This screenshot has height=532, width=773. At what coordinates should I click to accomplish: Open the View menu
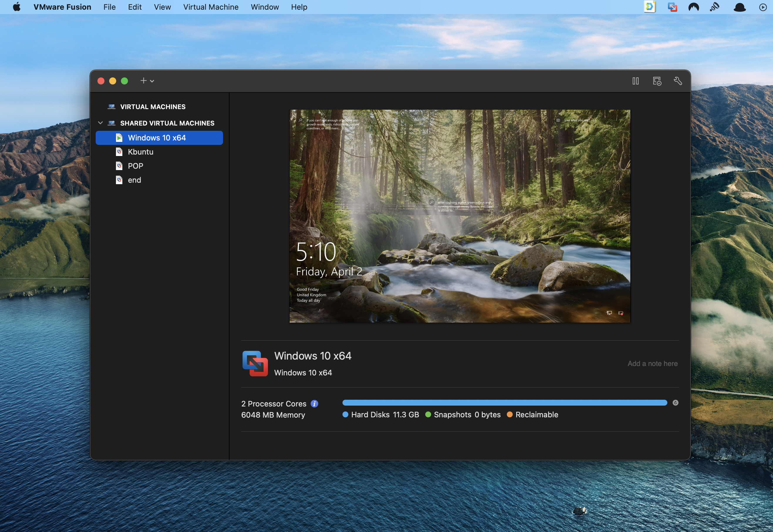(162, 7)
